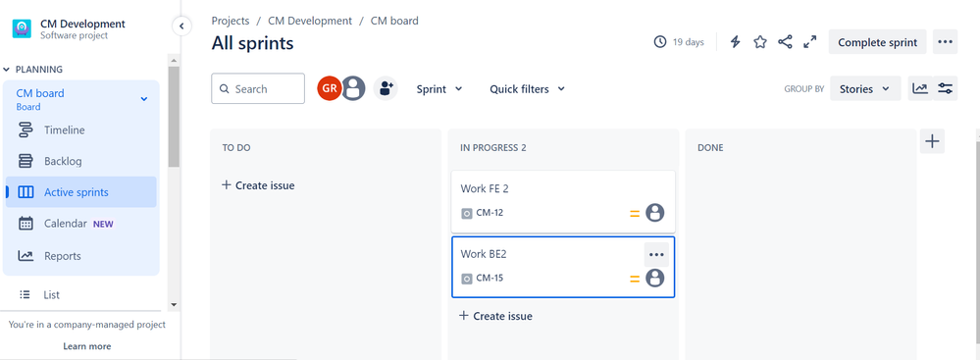Add a column with plus icon
980x360 pixels.
932,141
